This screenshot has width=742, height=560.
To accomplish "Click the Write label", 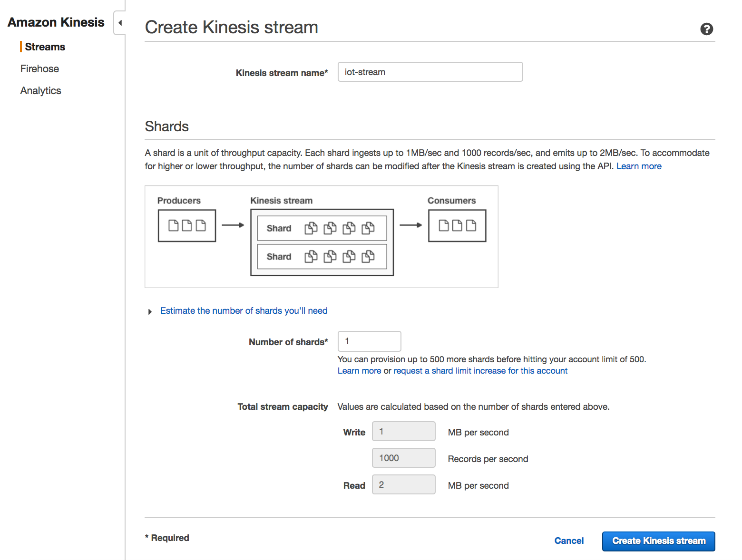I will pyautogui.click(x=354, y=432).
